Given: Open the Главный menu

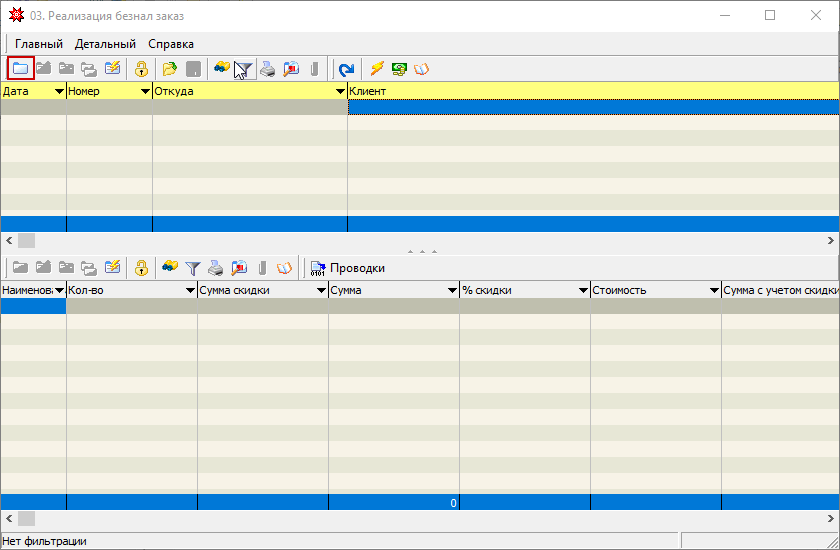Looking at the screenshot, I should tap(39, 44).
